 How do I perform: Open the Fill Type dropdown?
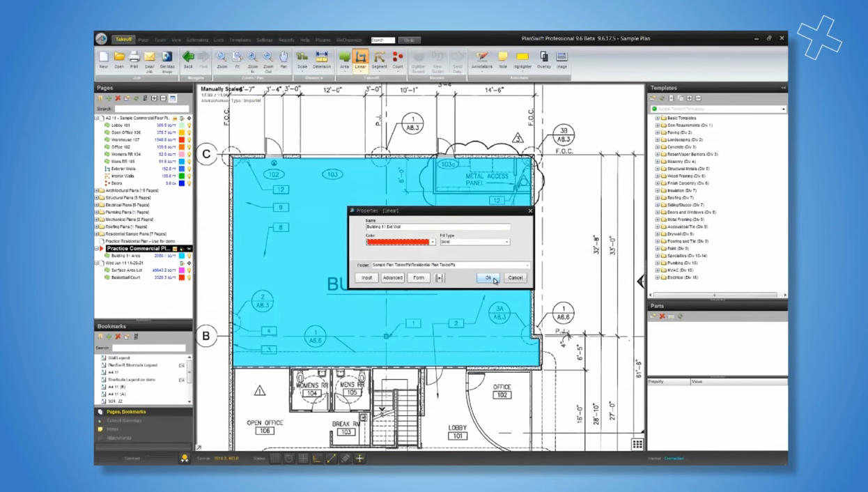point(506,242)
